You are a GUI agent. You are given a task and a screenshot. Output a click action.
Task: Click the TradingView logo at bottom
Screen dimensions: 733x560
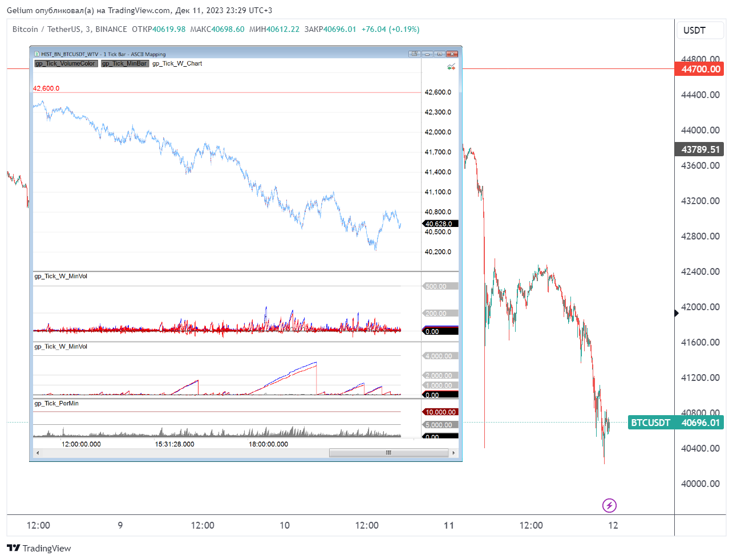39,548
